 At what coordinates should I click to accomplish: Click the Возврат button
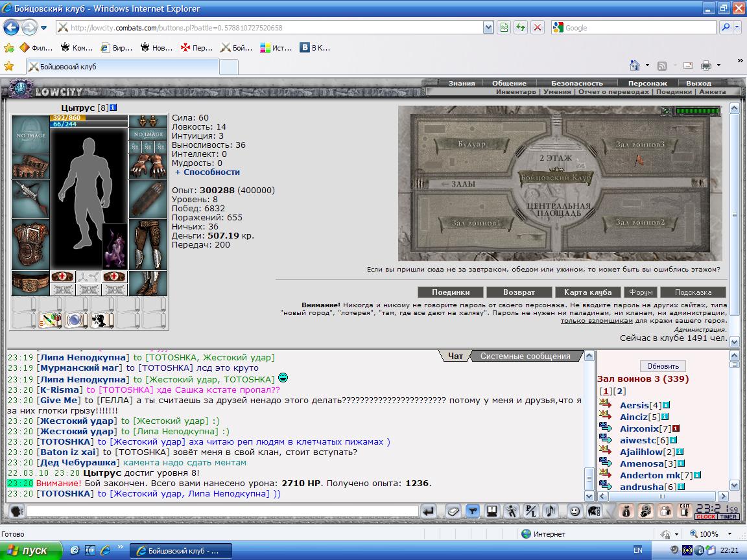(519, 292)
